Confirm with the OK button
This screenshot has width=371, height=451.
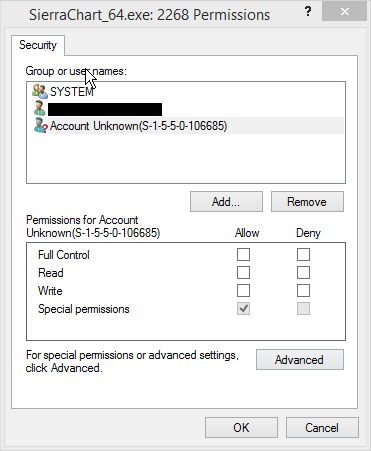pos(241,428)
